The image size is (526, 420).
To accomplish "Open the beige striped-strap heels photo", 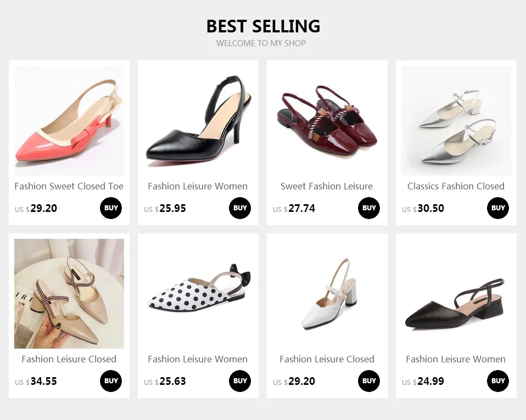I will [69, 294].
